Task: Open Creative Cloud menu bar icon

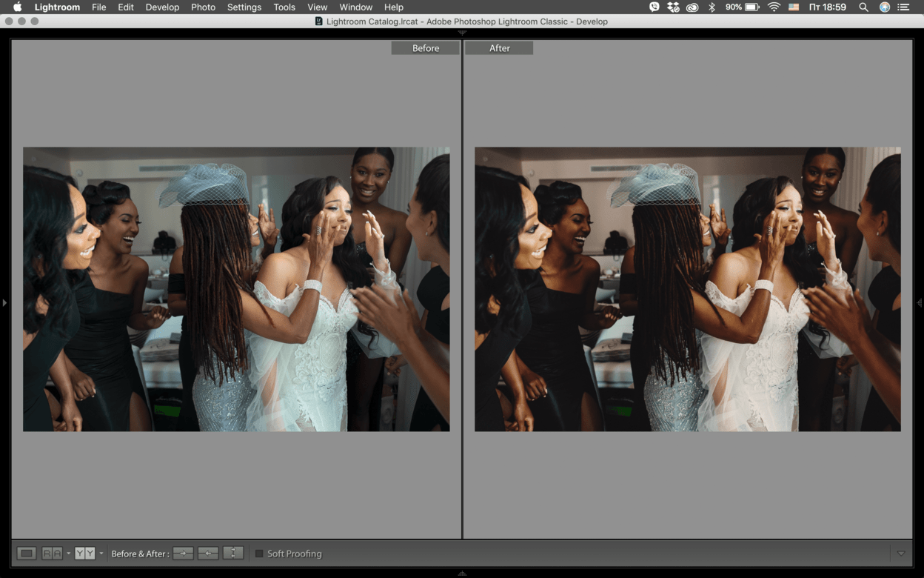Action: [692, 7]
